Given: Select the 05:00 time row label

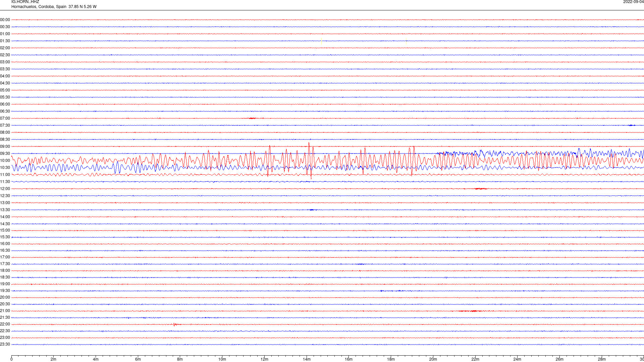Looking at the screenshot, I should pos(5,90).
